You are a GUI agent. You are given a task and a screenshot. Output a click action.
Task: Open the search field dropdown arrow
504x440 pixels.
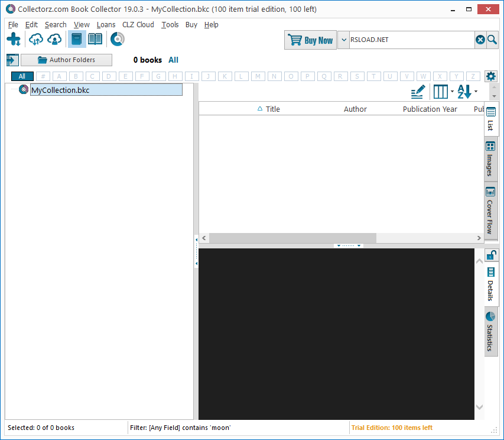[344, 40]
